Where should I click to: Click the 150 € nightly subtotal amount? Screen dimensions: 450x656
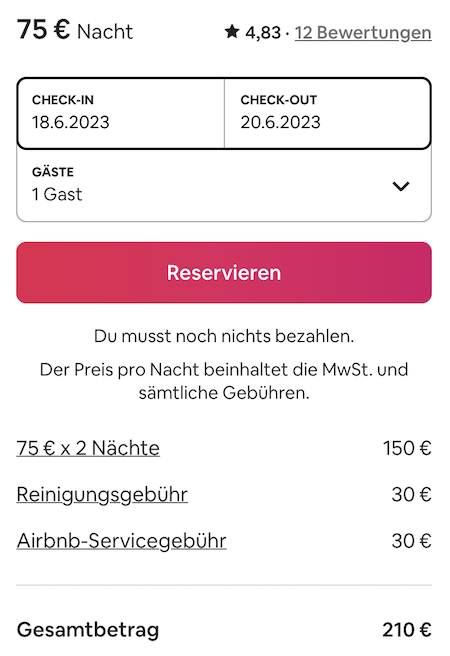tap(407, 448)
